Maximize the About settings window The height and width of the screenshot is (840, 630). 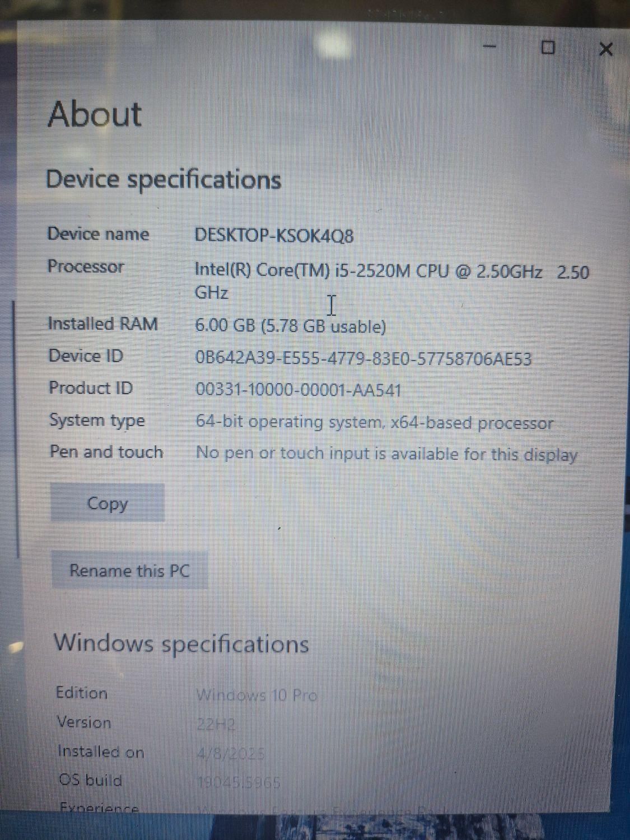point(548,48)
